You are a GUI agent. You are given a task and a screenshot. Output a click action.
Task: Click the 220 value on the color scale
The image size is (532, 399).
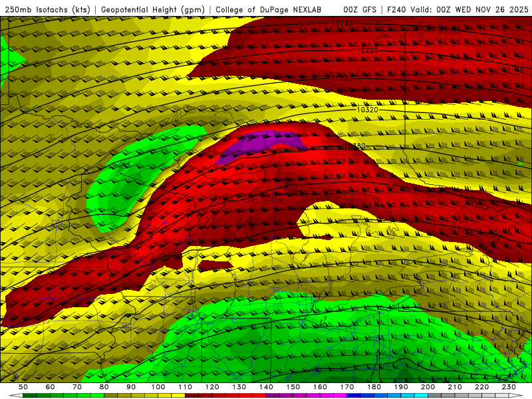[481, 387]
